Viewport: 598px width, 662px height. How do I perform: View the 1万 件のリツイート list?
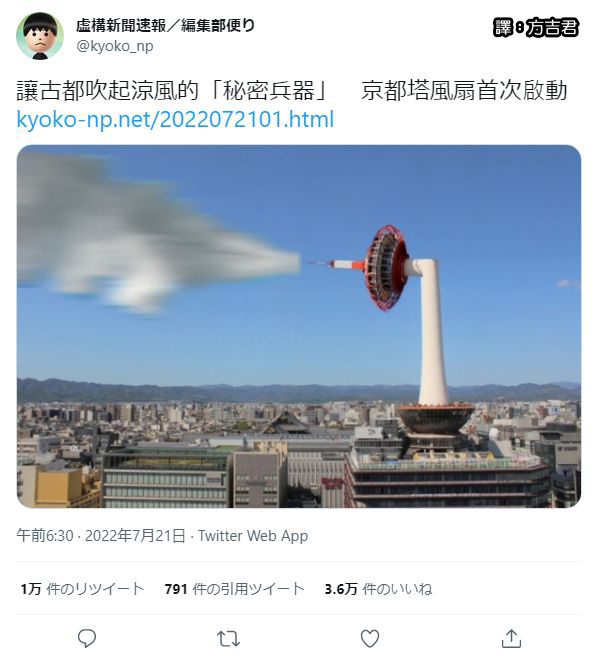82,589
